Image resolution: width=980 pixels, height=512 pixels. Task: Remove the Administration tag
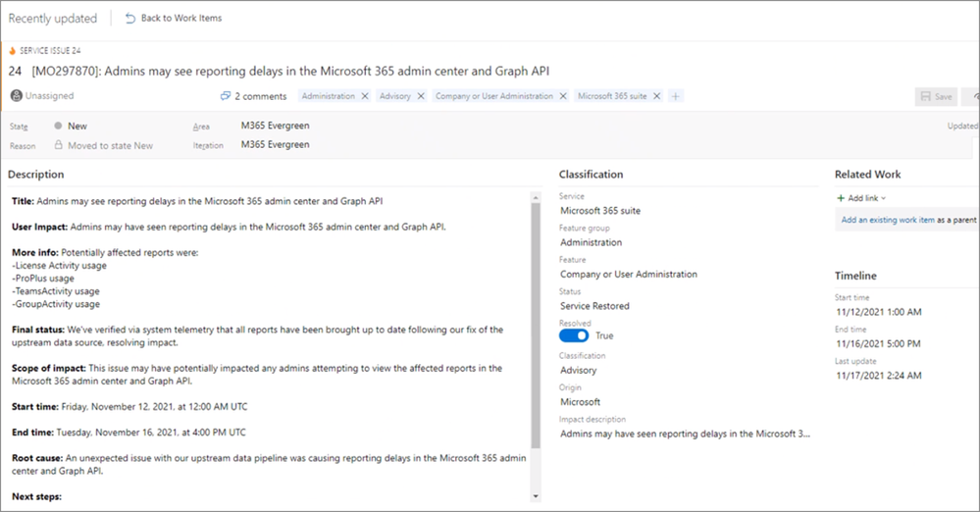pyautogui.click(x=365, y=96)
